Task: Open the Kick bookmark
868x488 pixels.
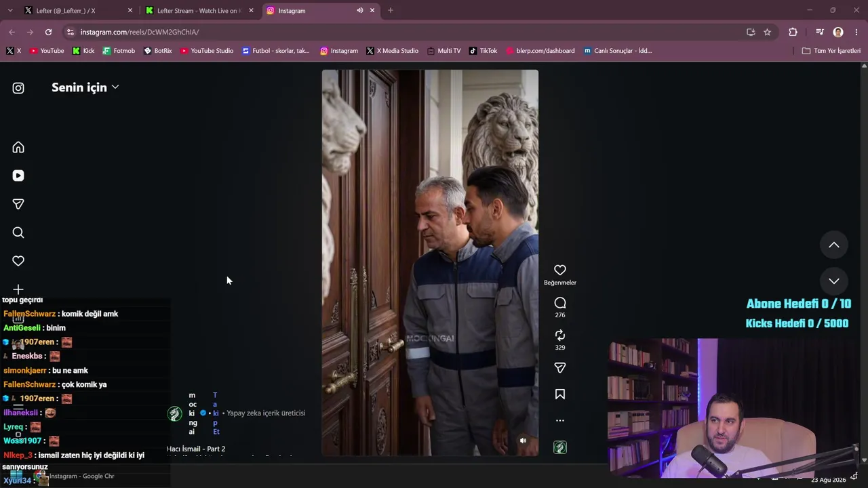Action: click(83, 51)
